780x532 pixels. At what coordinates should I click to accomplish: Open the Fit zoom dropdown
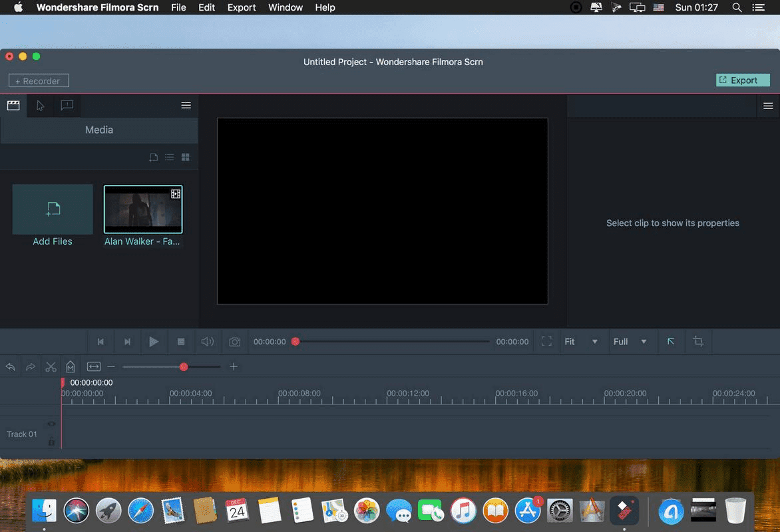click(581, 342)
